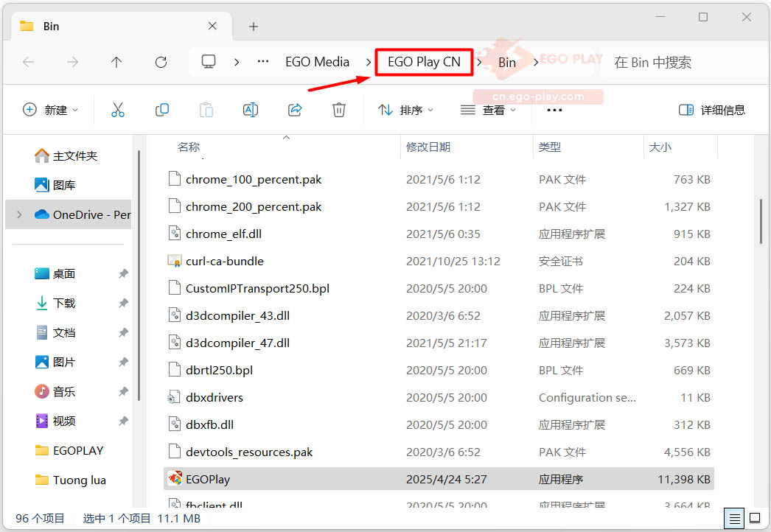The height and width of the screenshot is (532, 771).
Task: Sort by 类型 column header
Action: pos(549,147)
